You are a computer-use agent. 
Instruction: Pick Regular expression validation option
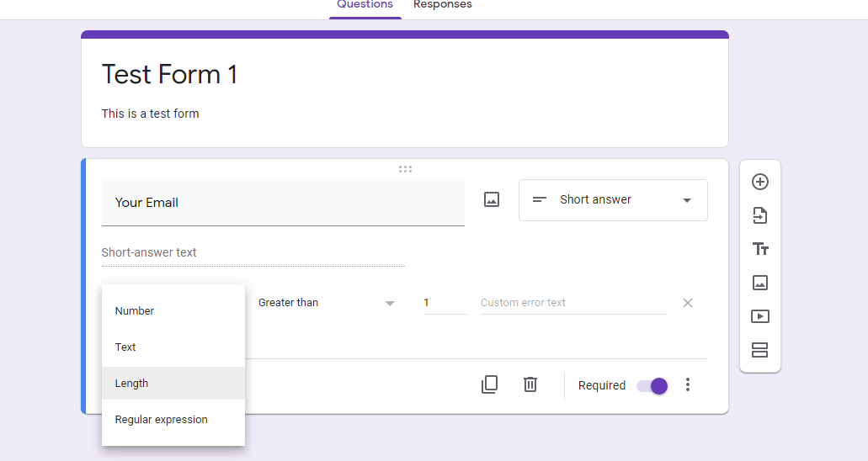pos(162,420)
